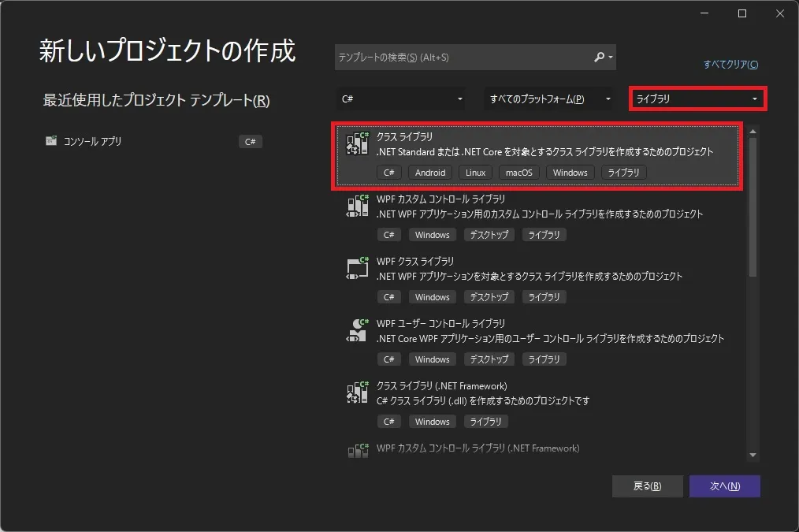Click the Android tag on クラス ライブラリ

click(429, 172)
